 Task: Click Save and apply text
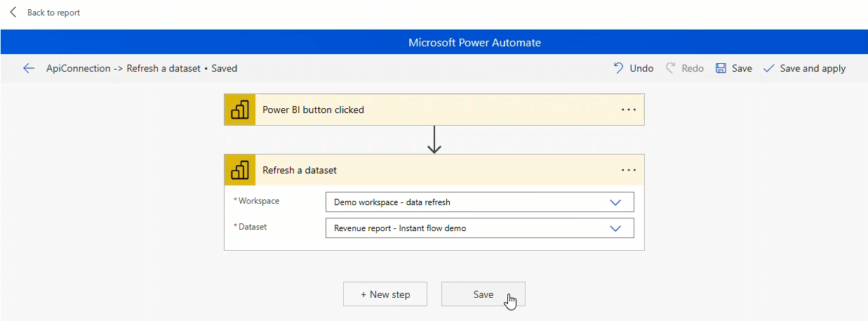pos(813,68)
